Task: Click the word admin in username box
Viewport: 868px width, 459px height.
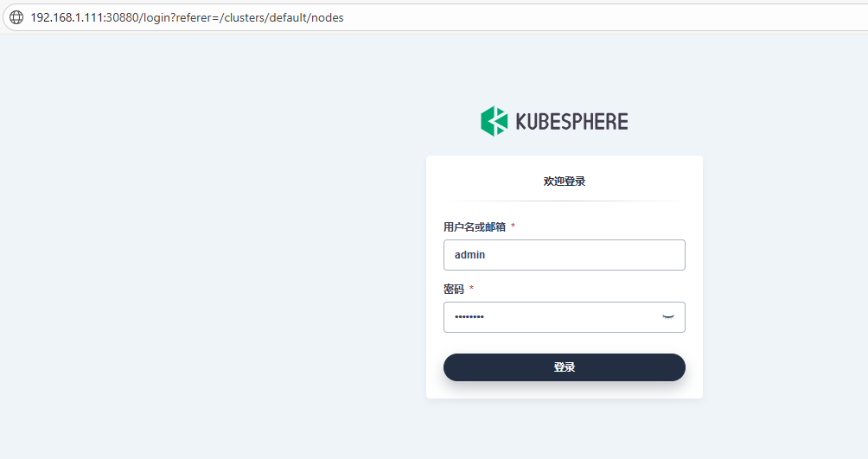Action: pos(469,255)
